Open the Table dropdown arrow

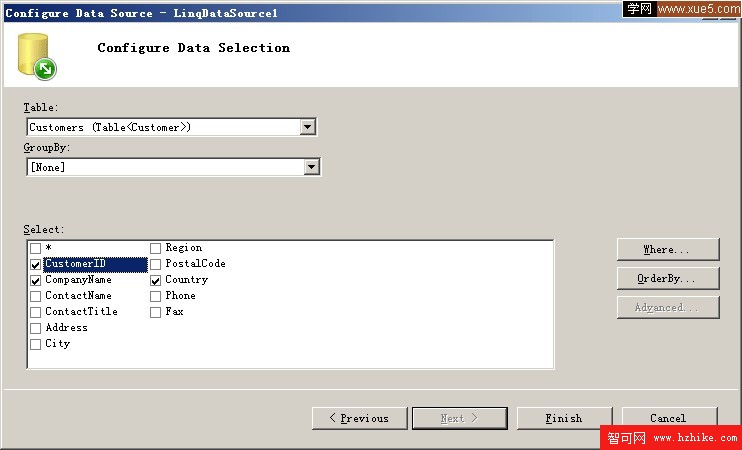pos(308,127)
